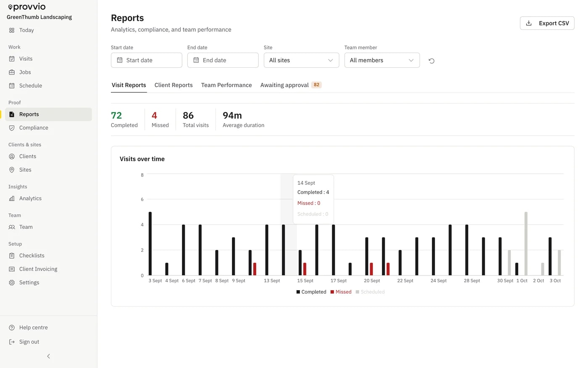Toggle the Completed legend series
The height and width of the screenshot is (368, 588).
point(311,292)
